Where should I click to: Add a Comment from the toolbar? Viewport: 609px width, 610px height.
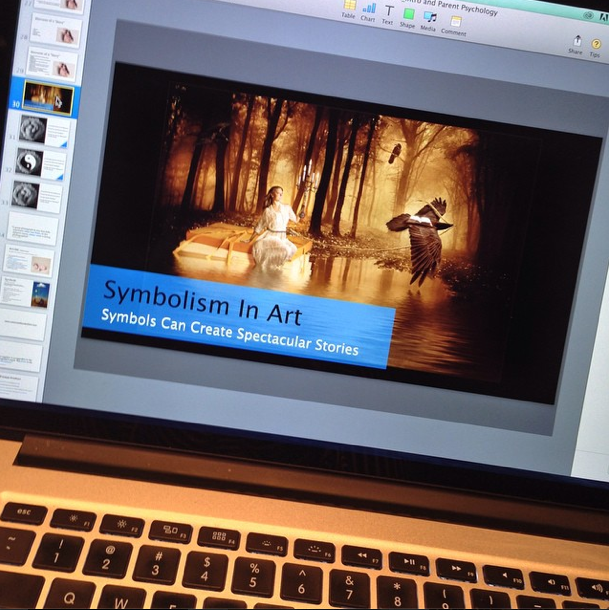click(x=454, y=26)
